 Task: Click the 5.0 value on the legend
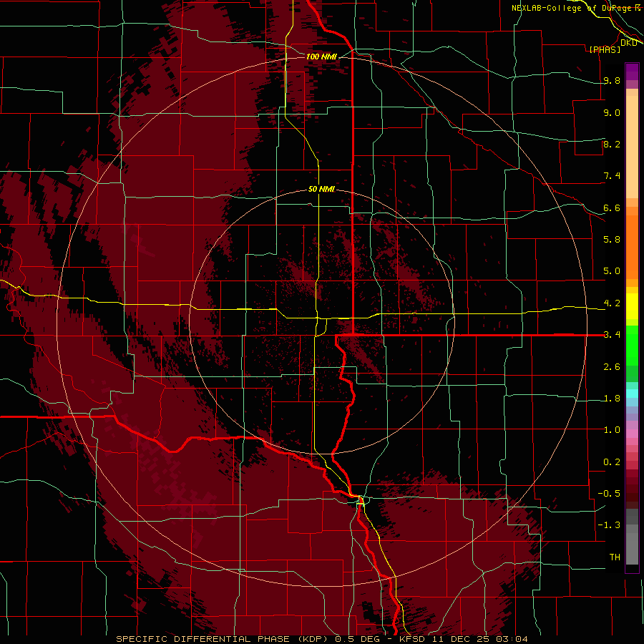click(x=612, y=271)
